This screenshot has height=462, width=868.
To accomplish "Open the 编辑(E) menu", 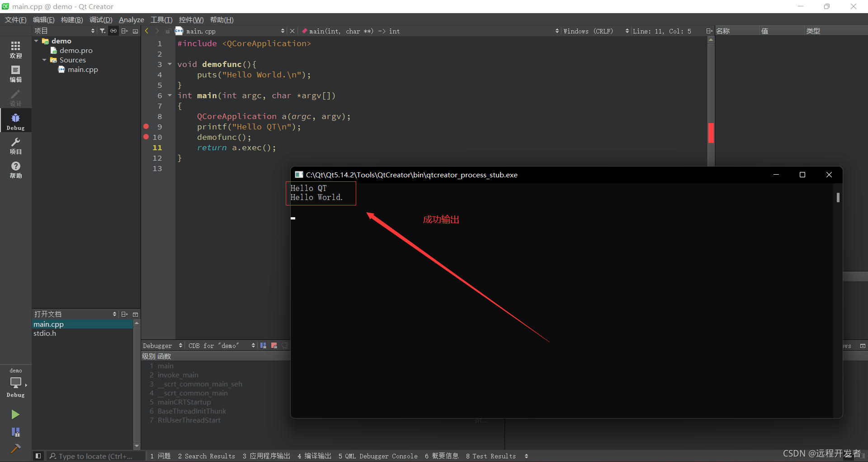I will (44, 19).
